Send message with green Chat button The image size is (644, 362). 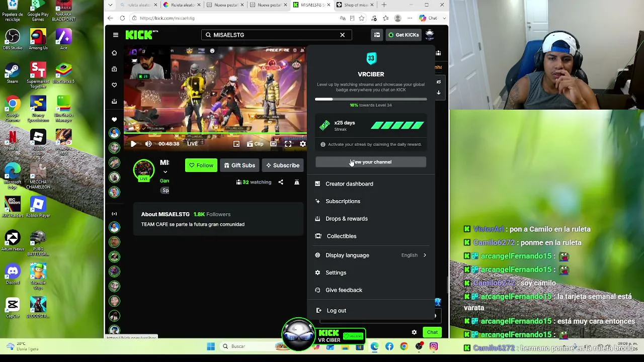point(432,332)
